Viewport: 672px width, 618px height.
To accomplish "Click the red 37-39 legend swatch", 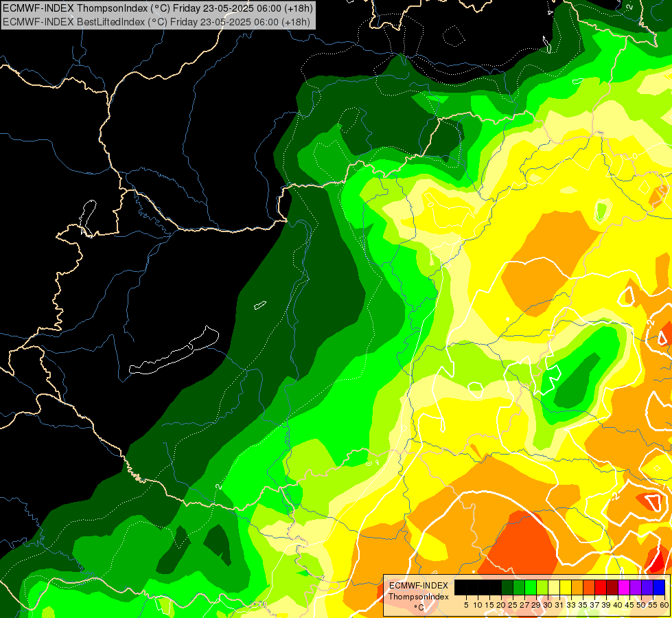I will point(601,587).
